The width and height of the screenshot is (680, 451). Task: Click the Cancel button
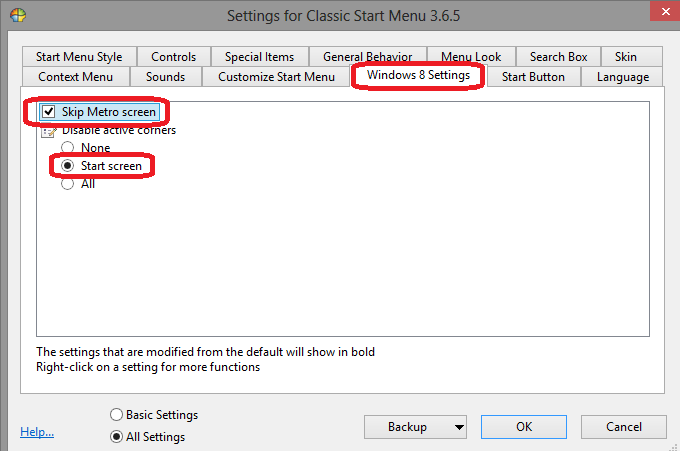pos(624,427)
